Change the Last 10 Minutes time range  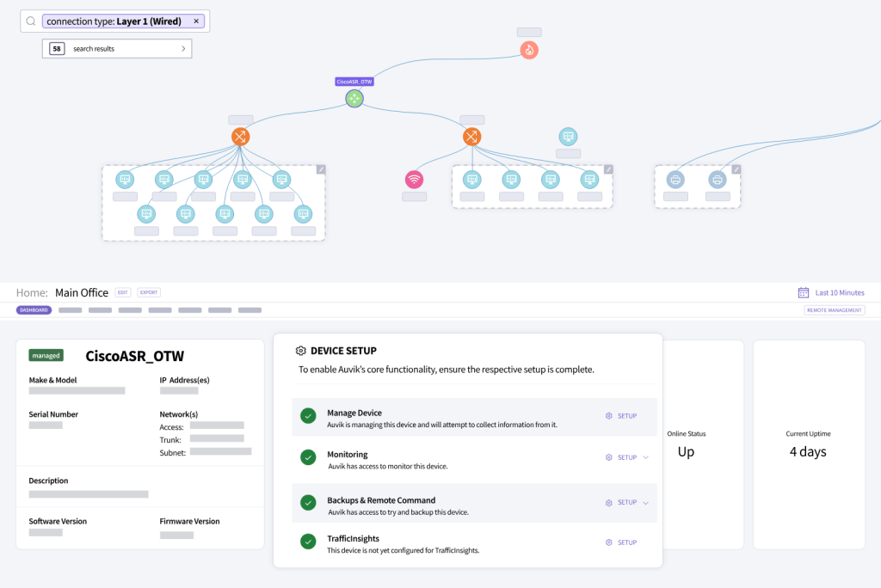click(840, 292)
